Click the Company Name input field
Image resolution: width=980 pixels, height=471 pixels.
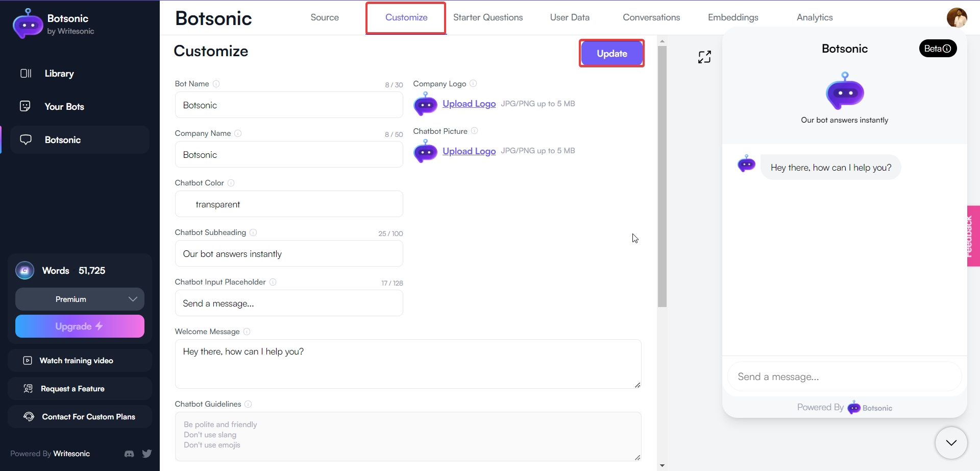[x=289, y=154]
